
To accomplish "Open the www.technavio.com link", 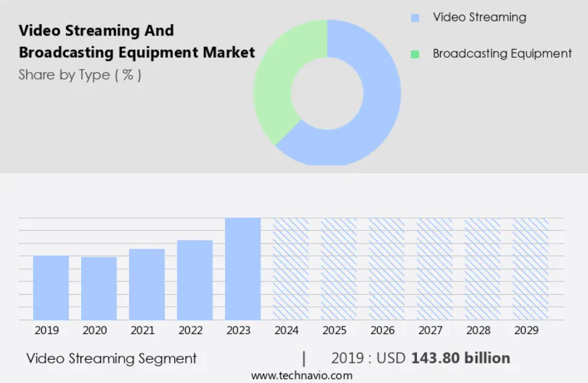I will coord(302,375).
